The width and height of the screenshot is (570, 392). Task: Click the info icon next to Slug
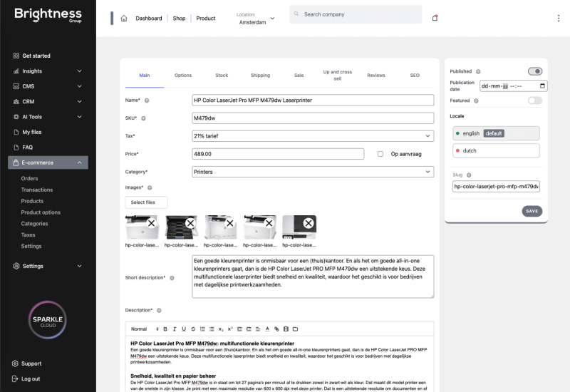(x=469, y=175)
